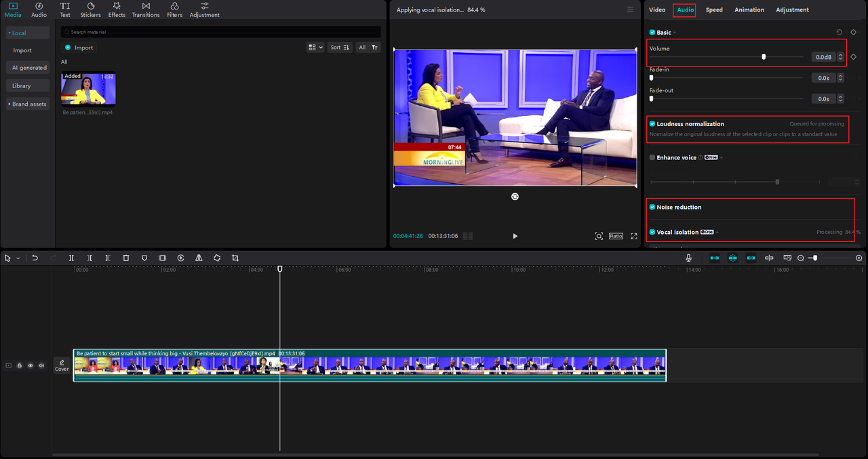Open the Adjustment panel in top toolbar
The image size is (868, 459).
click(204, 9)
